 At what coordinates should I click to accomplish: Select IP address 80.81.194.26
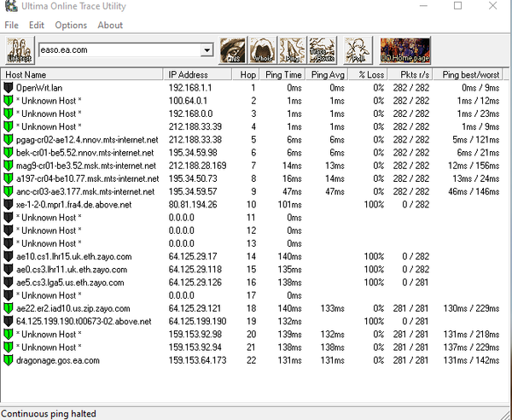[193, 205]
